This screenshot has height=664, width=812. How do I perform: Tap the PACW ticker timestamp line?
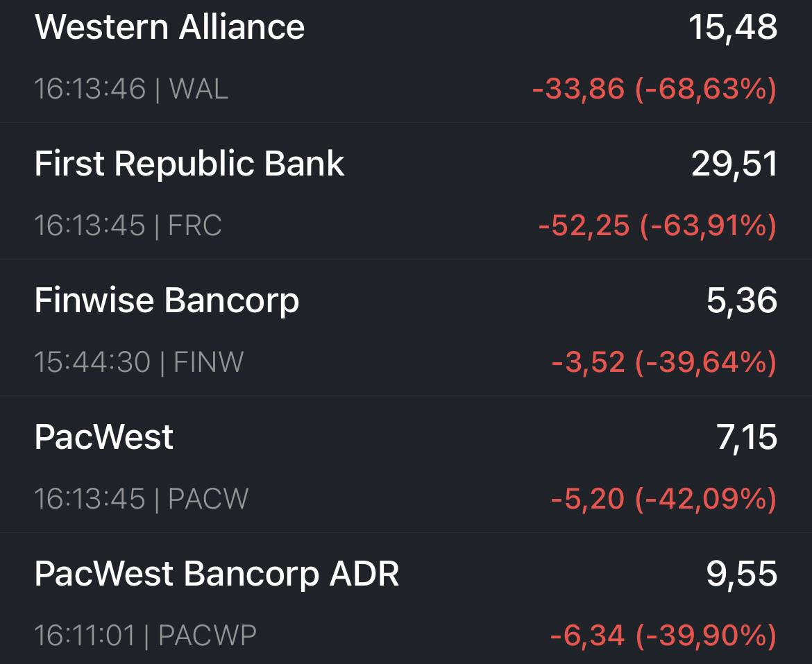[142, 498]
